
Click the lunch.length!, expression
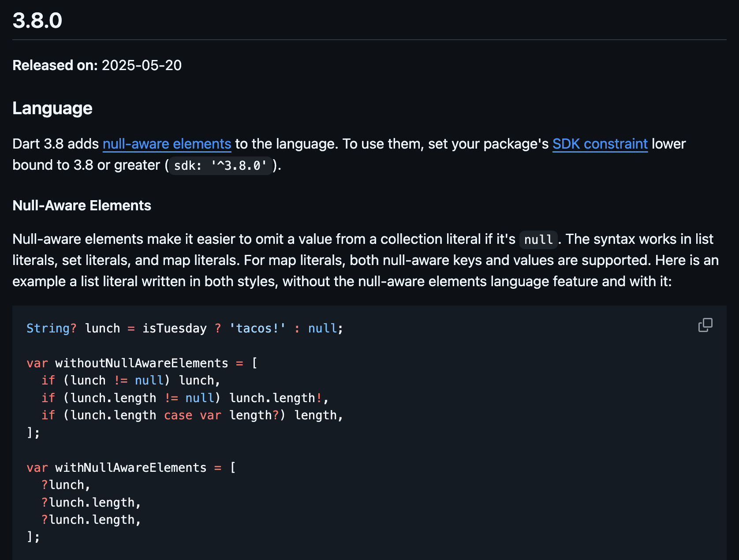279,398
